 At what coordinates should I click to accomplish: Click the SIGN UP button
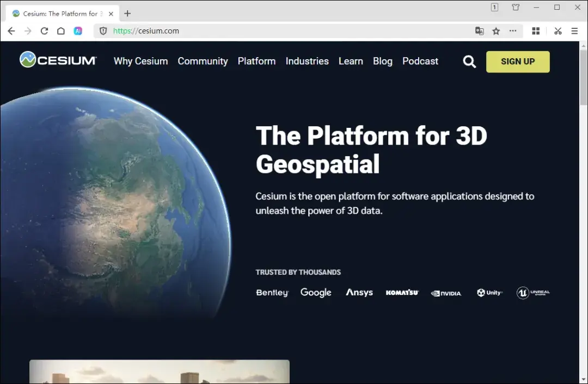[x=518, y=61]
